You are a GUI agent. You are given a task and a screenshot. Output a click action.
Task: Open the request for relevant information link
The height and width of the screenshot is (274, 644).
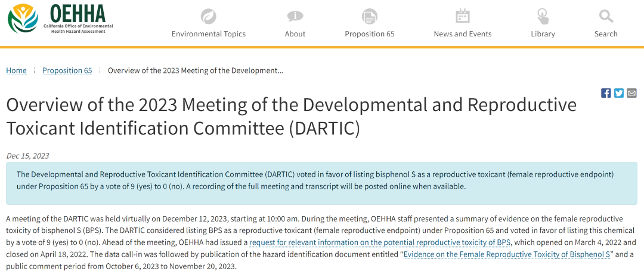[x=380, y=242]
